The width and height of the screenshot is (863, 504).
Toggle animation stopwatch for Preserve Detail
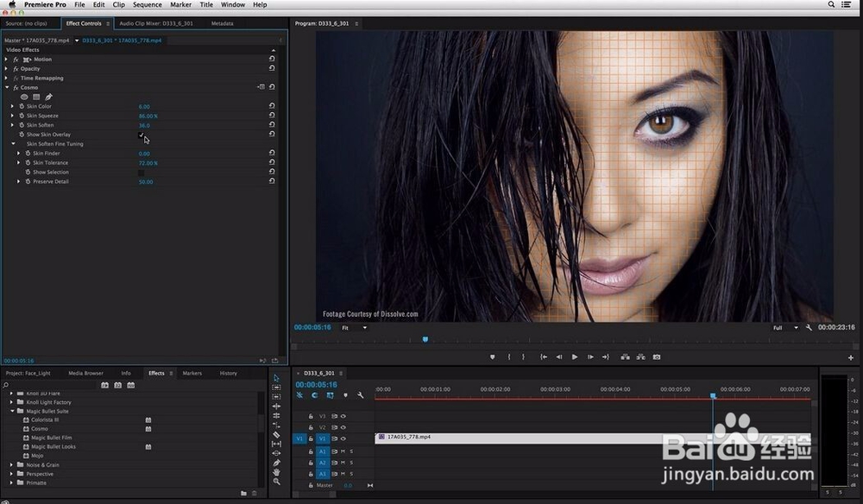point(28,181)
